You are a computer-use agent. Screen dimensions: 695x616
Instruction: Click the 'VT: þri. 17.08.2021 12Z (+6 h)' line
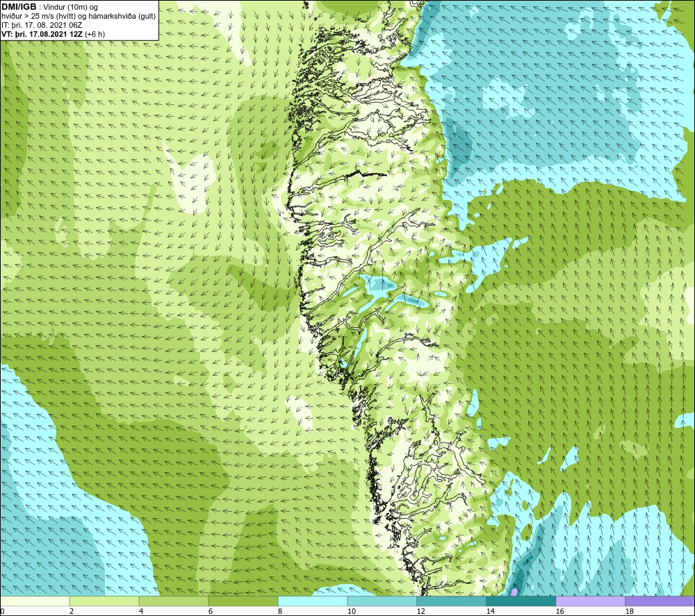pos(54,34)
